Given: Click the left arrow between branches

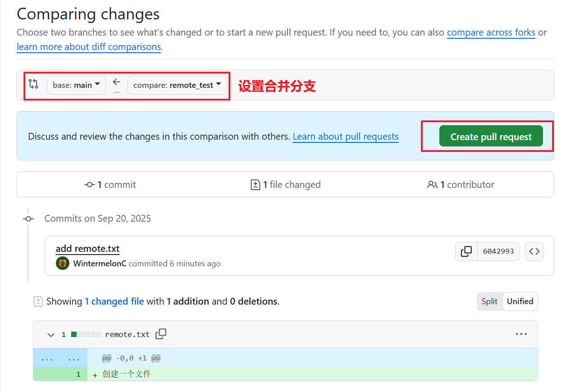Looking at the screenshot, I should pyautogui.click(x=116, y=82).
